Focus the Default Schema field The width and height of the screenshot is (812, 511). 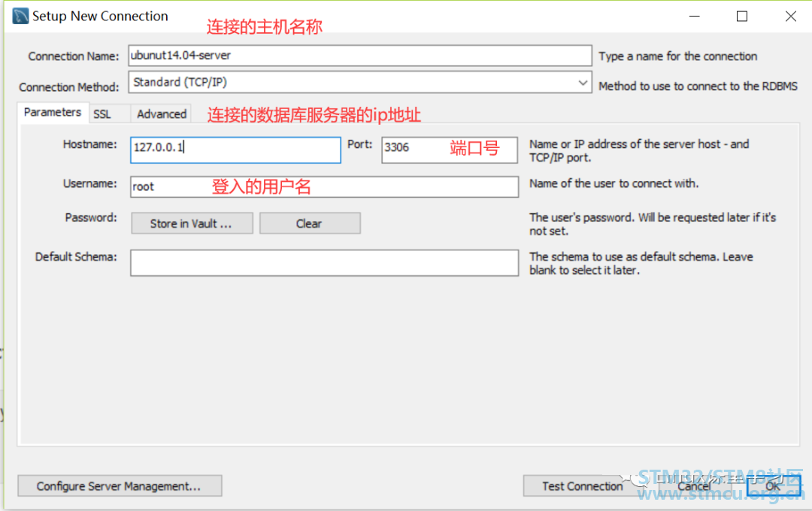[324, 263]
